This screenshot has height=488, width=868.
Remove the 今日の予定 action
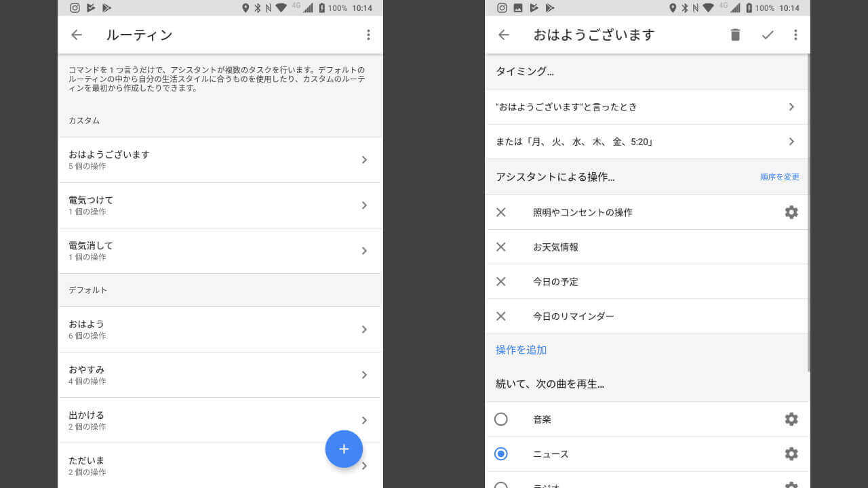coord(501,281)
